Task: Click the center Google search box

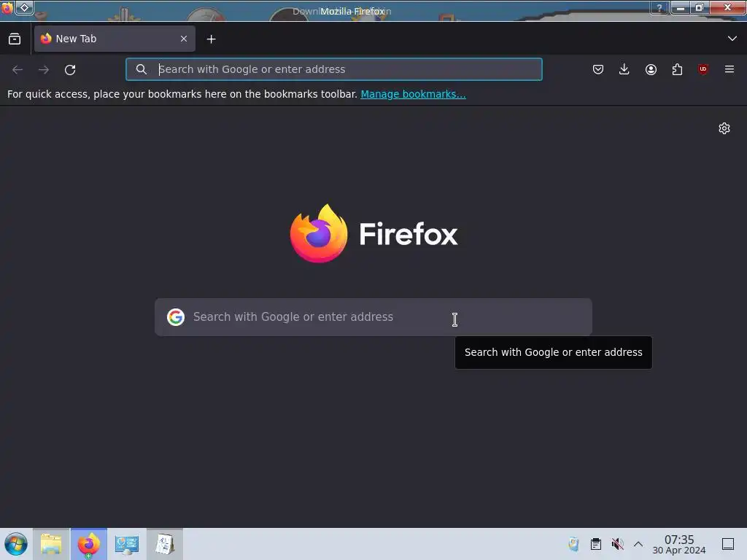Action: tap(373, 317)
